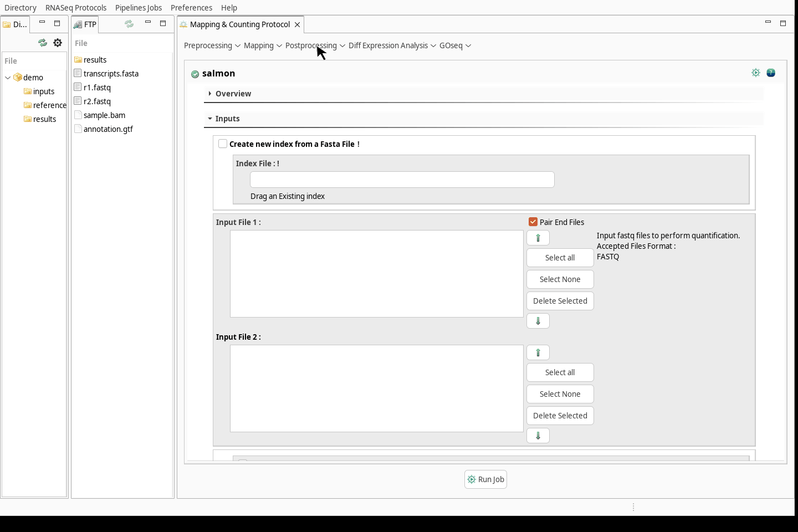798x532 pixels.
Task: Click the Index File input field
Action: pyautogui.click(x=402, y=180)
